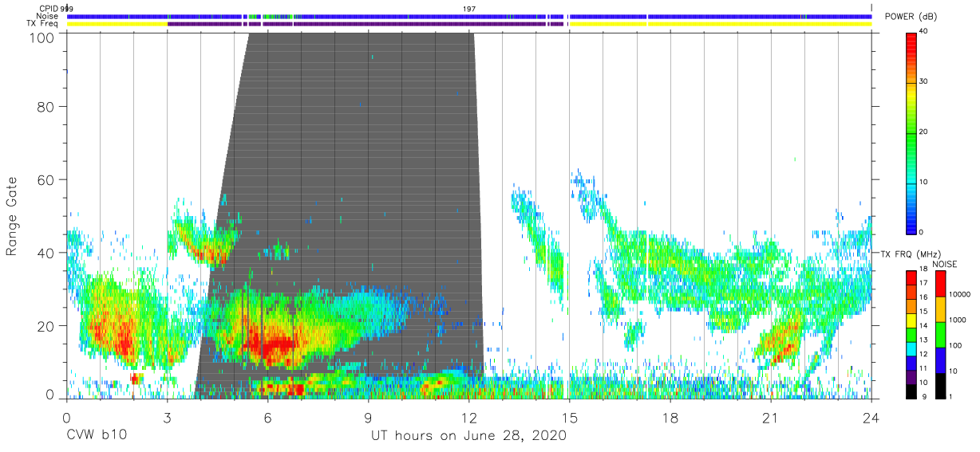
Task: Click the power scale label '20'
Action: (924, 132)
